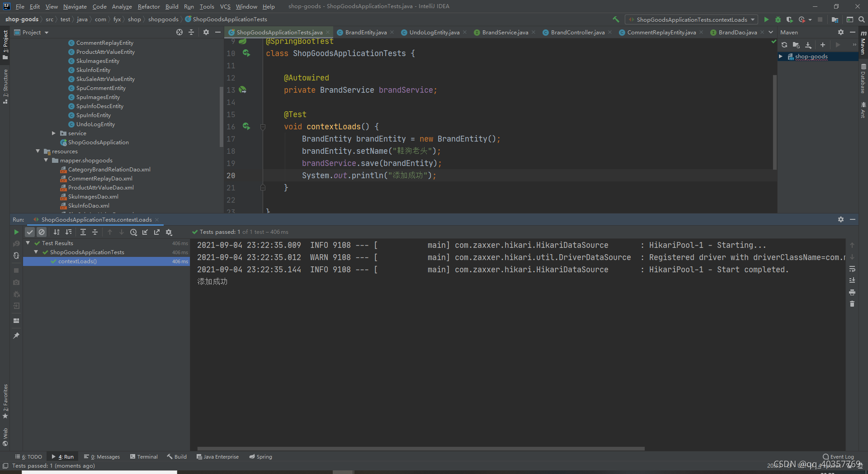Switch to BrandService.java tab

tap(505, 32)
